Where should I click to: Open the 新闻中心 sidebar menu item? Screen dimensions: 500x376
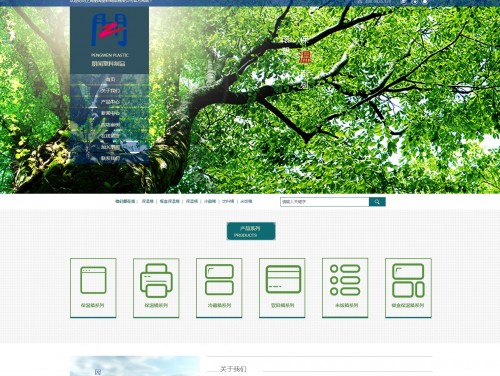(x=110, y=113)
